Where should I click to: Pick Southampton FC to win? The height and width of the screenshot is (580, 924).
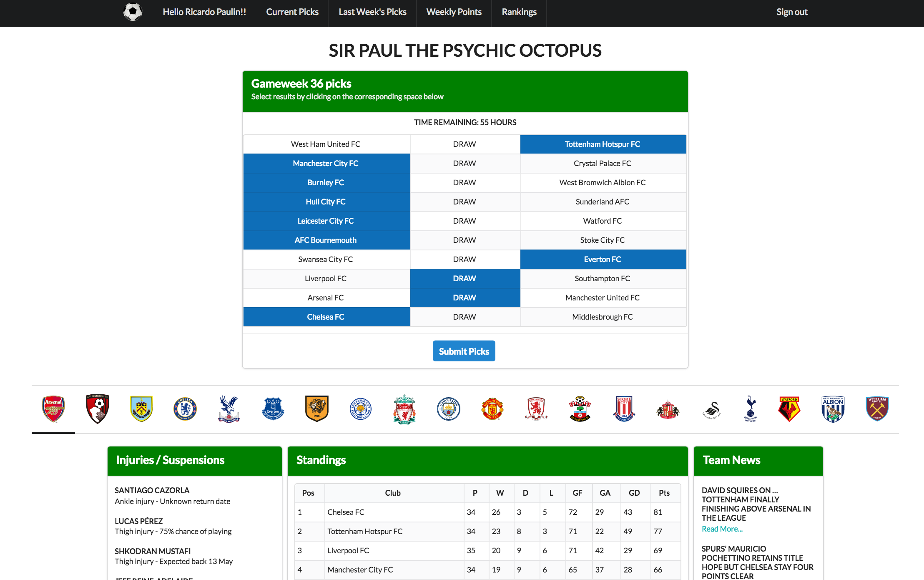[602, 279]
